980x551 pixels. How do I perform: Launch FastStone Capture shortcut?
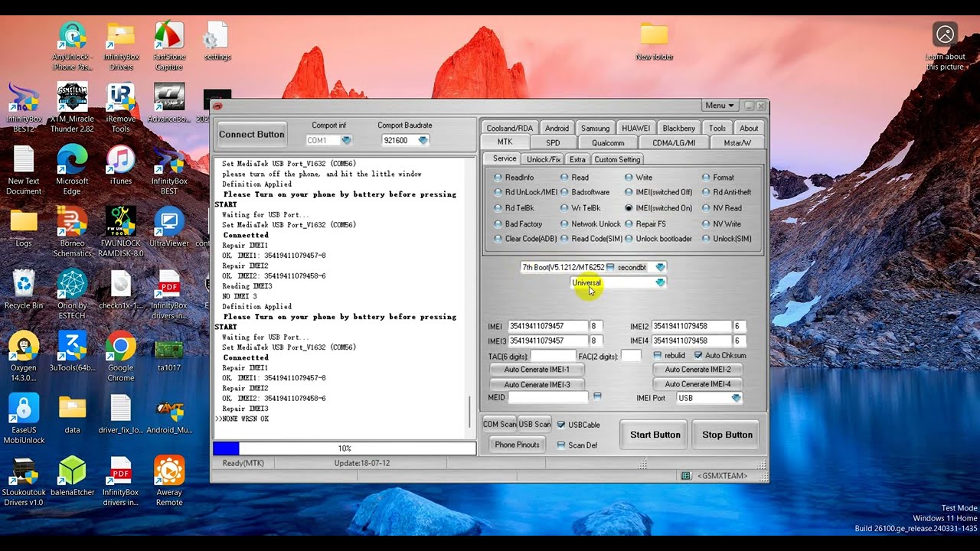tap(168, 44)
